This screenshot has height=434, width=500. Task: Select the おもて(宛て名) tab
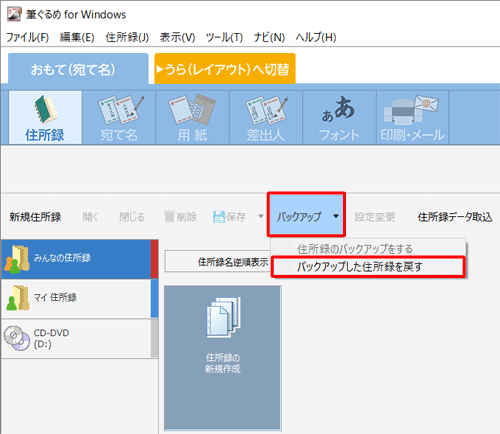78,69
